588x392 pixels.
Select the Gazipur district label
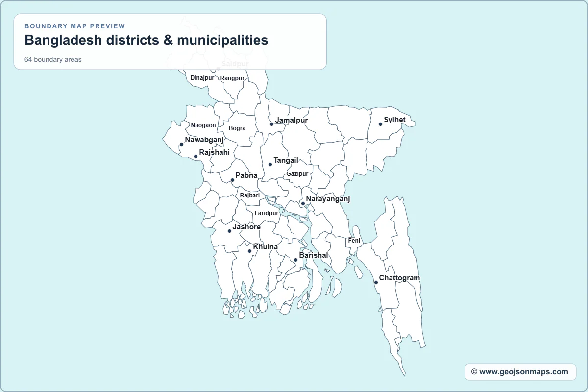pyautogui.click(x=297, y=174)
